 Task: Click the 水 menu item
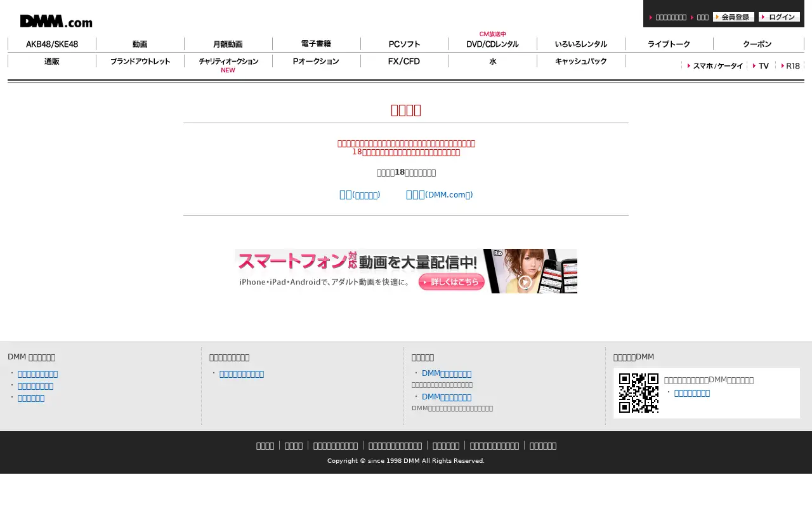[493, 61]
